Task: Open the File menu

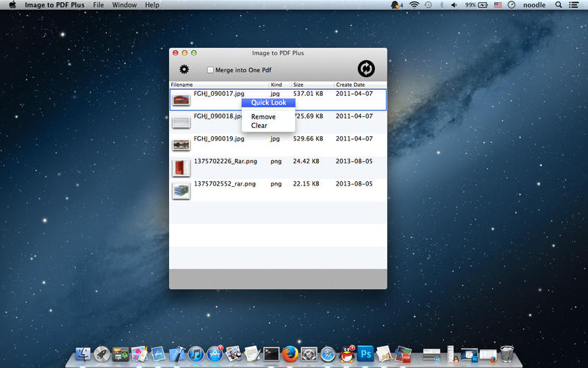Action: point(98,5)
